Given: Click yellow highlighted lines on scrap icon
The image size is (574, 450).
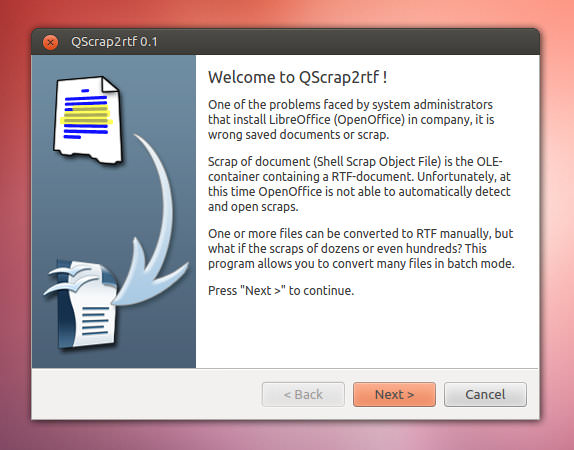Looking at the screenshot, I should coord(87,116).
